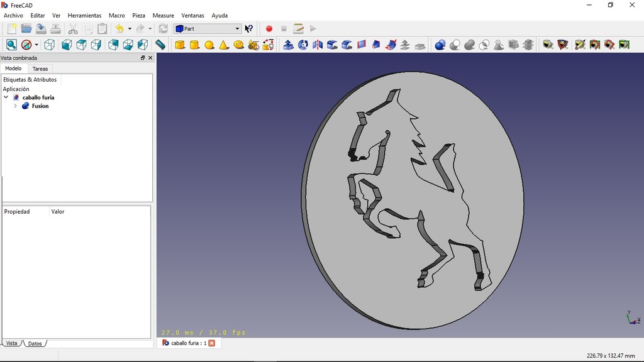
Task: Insert a sphere solid from the toolbar
Action: (x=209, y=45)
